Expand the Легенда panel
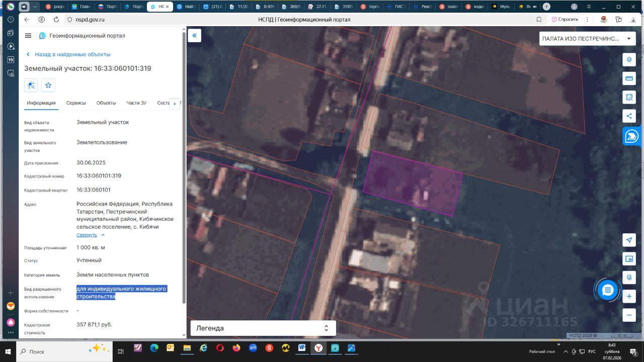This screenshot has width=644, height=362. click(x=263, y=328)
